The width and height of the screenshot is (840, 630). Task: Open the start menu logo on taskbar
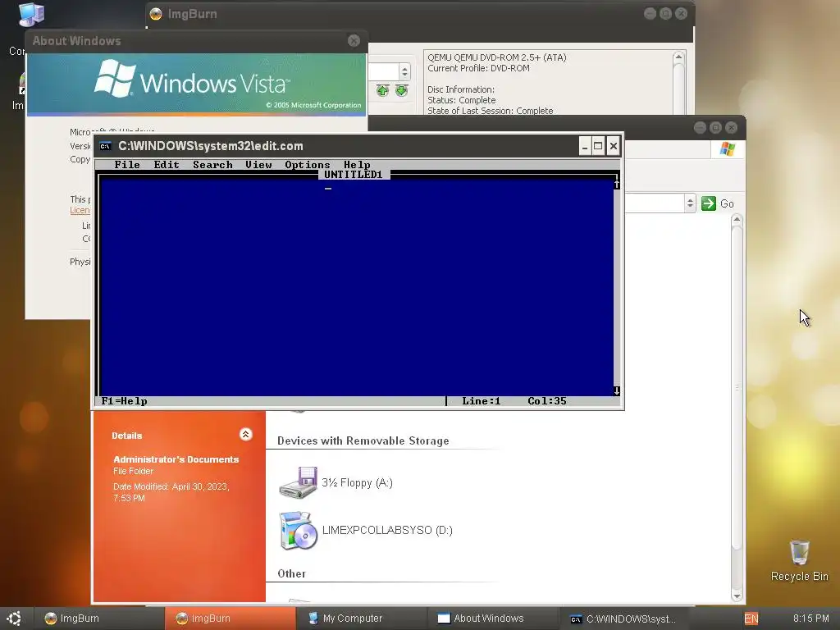(15, 619)
